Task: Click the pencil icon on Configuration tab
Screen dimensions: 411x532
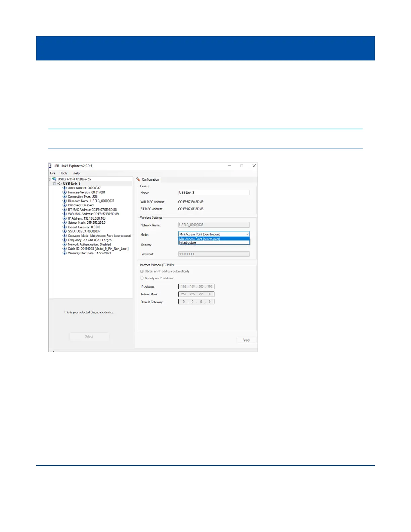Action: pos(138,179)
